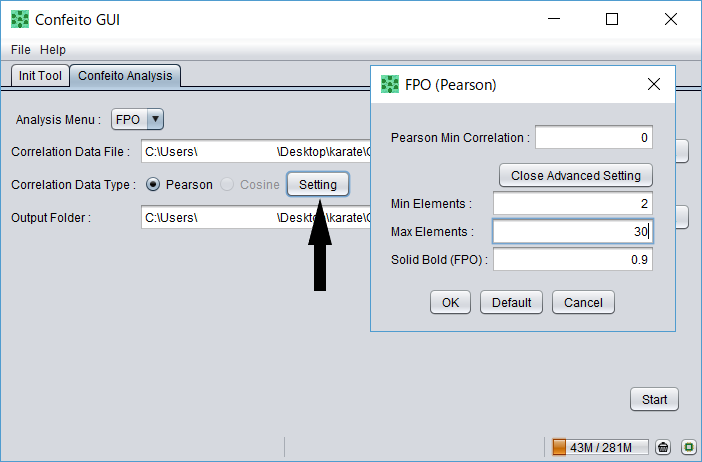The image size is (702, 462).
Task: Focus the Pearson Min Correlation field
Action: pyautogui.click(x=594, y=137)
